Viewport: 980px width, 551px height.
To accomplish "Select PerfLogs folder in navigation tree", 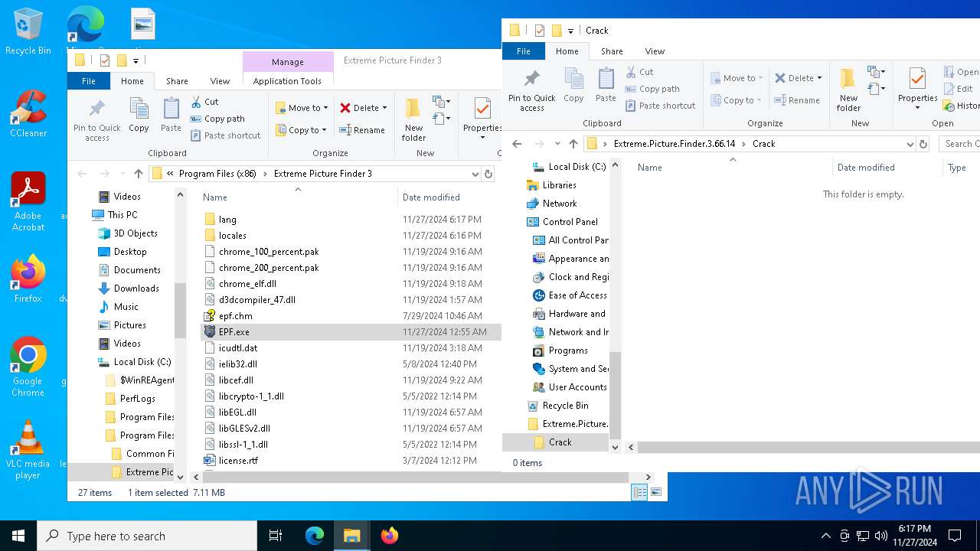I will tap(137, 399).
